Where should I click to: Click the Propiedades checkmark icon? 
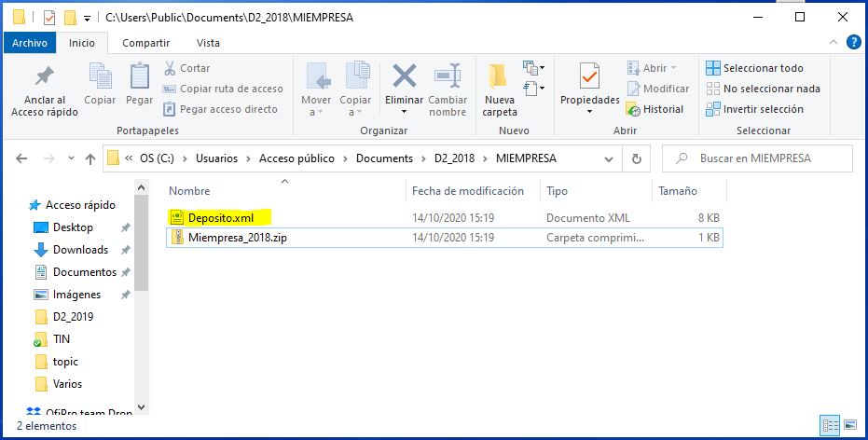[589, 76]
